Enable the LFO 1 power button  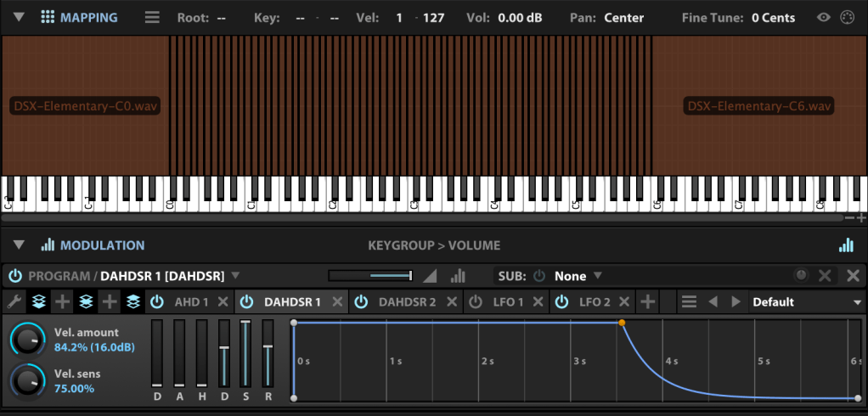pyautogui.click(x=476, y=301)
